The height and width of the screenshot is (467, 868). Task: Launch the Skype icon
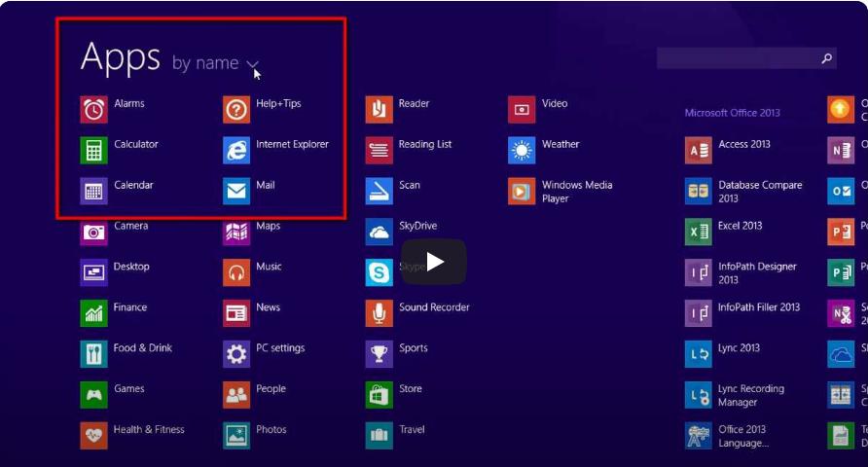[380, 272]
